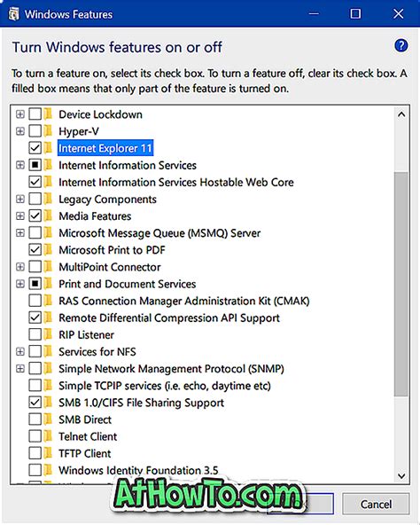Click the folder icon beside Telnet Client
Image resolution: width=420 pixels, height=525 pixels.
pos(49,436)
